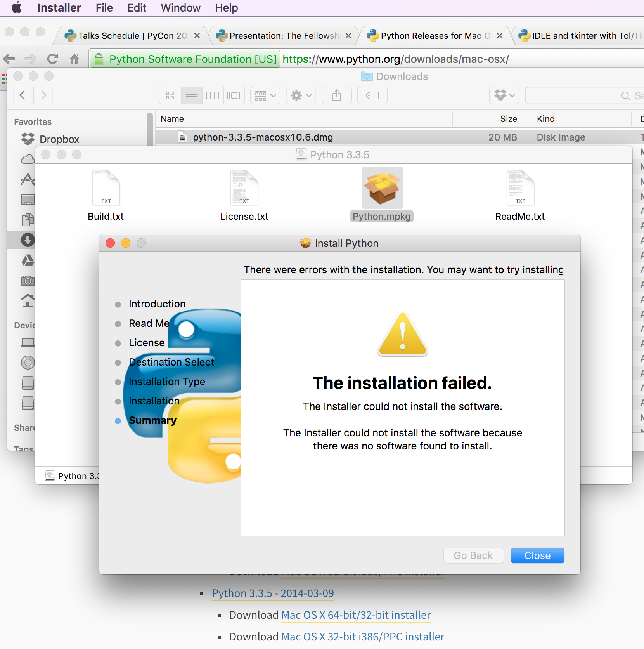Click the python.org address bar URL

tap(395, 59)
